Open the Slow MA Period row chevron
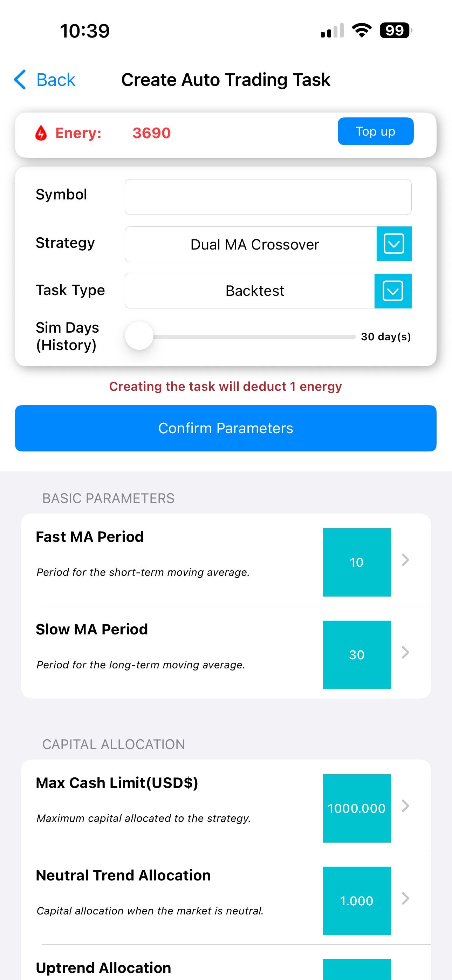The image size is (452, 980). click(406, 653)
